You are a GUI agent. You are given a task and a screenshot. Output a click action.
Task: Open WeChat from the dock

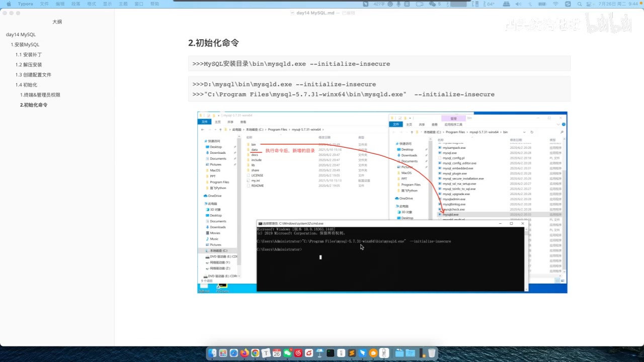(287, 353)
